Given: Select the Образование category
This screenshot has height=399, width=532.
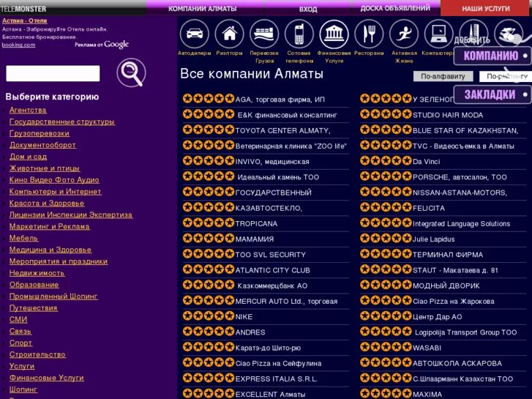Looking at the screenshot, I should click(34, 285).
